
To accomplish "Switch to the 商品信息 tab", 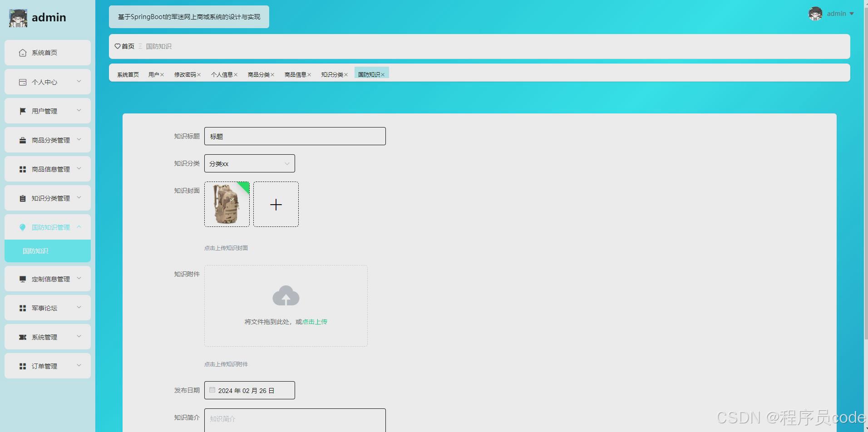I will pyautogui.click(x=296, y=75).
